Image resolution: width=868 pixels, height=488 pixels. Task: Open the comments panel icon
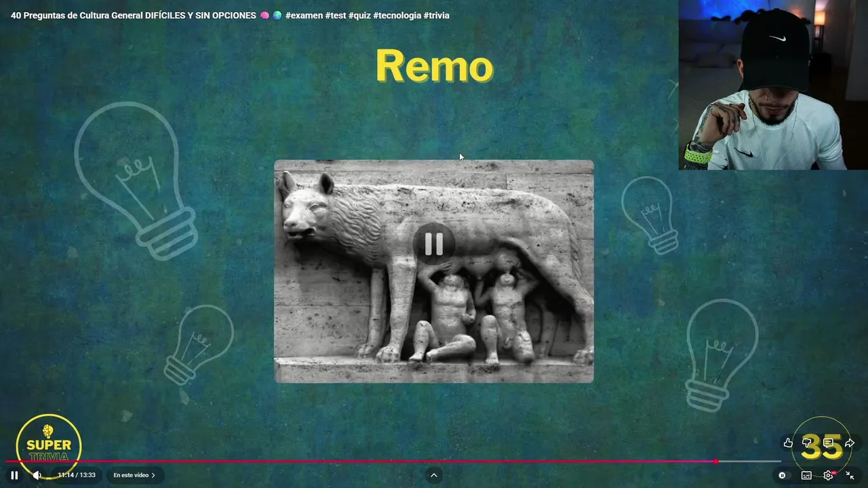(829, 443)
